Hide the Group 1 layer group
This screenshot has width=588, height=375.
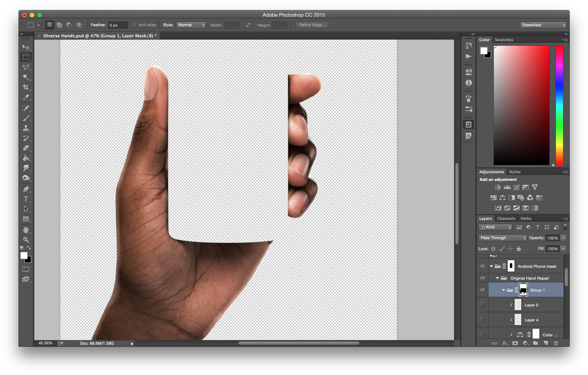pos(482,290)
